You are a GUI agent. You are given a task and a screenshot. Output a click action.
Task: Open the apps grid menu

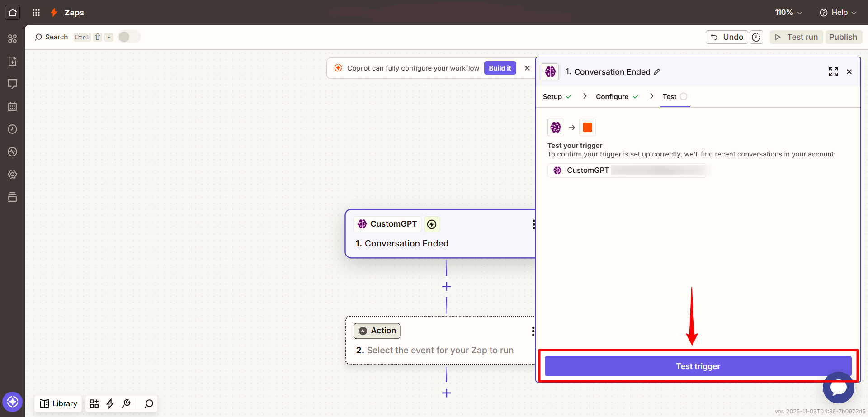(x=36, y=13)
